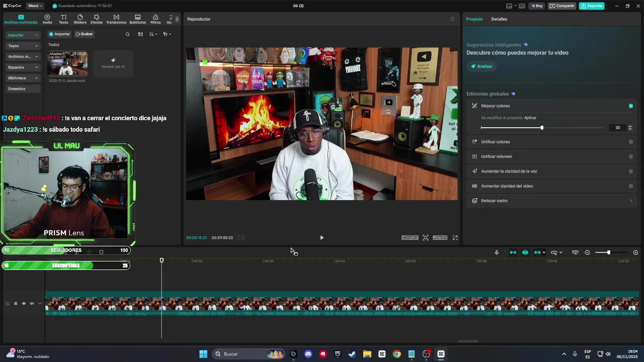Zoom out the timeline with minus icon

[587, 252]
